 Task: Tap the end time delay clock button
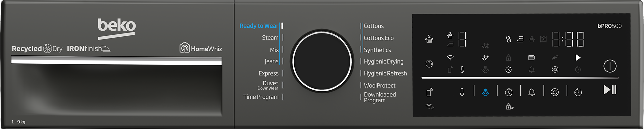578,92
